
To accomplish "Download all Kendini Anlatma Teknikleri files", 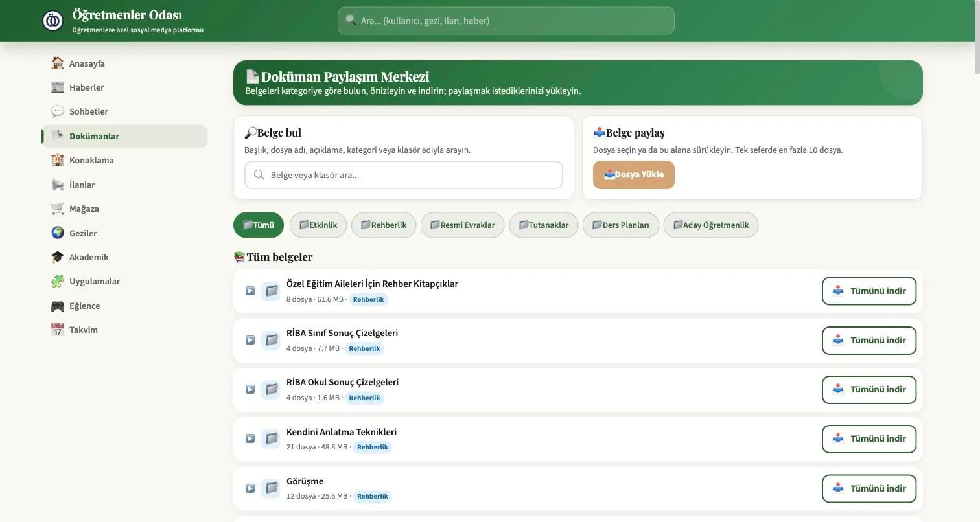I will (869, 438).
